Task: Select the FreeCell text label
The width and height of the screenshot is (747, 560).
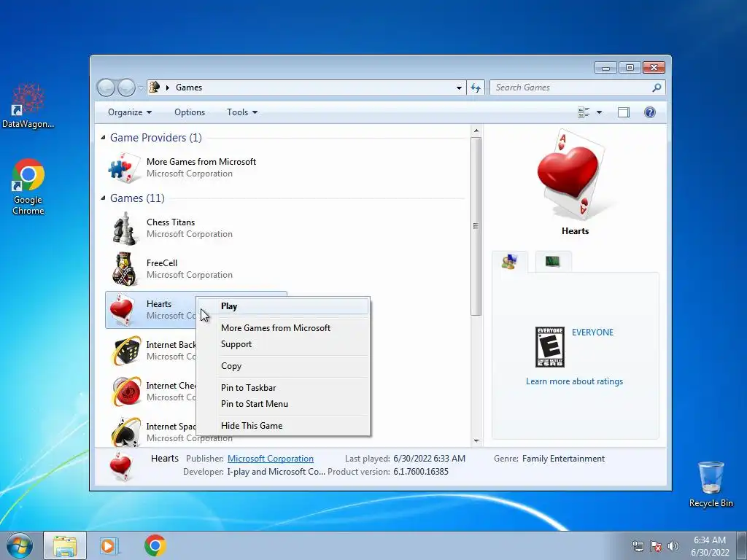Action: (x=162, y=263)
